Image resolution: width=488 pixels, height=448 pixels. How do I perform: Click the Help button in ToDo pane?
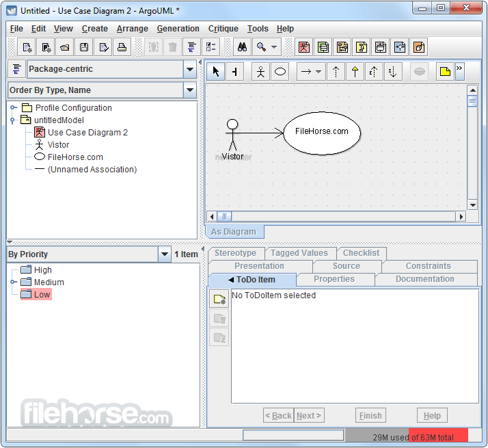pyautogui.click(x=432, y=416)
